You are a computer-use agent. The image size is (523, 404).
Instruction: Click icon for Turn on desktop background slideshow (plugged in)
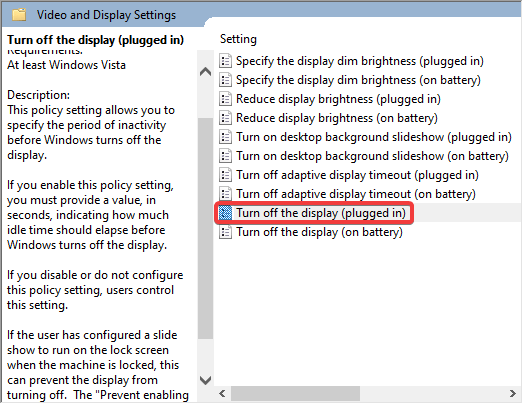click(225, 137)
